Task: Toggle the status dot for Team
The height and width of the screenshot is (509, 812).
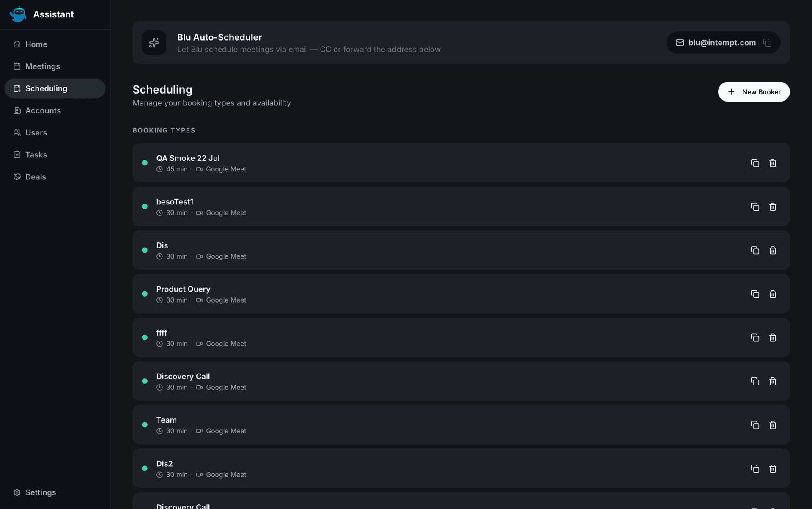Action: (x=145, y=425)
